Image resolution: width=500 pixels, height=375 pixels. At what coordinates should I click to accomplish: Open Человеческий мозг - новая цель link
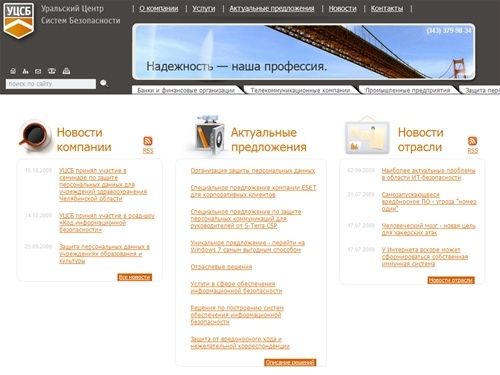point(429,229)
